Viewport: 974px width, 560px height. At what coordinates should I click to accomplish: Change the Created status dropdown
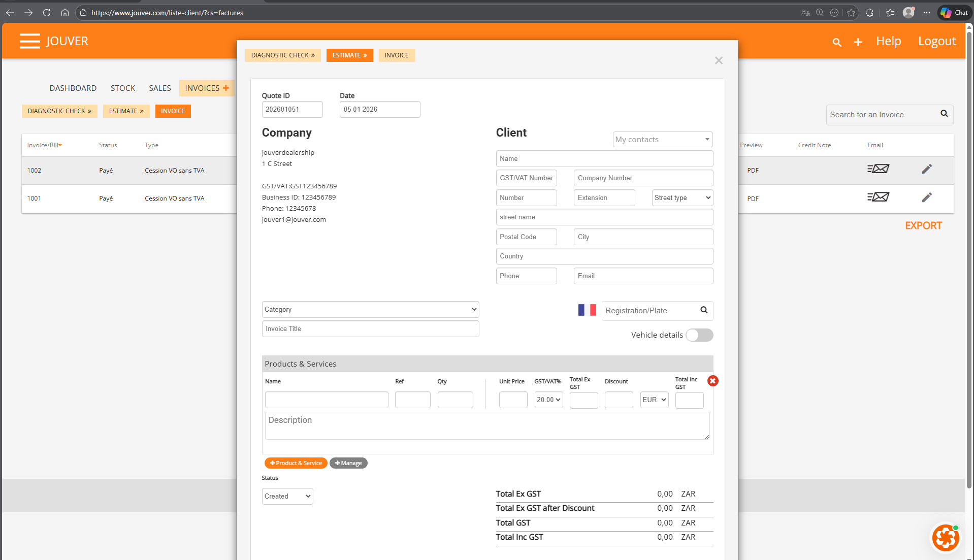click(x=287, y=497)
